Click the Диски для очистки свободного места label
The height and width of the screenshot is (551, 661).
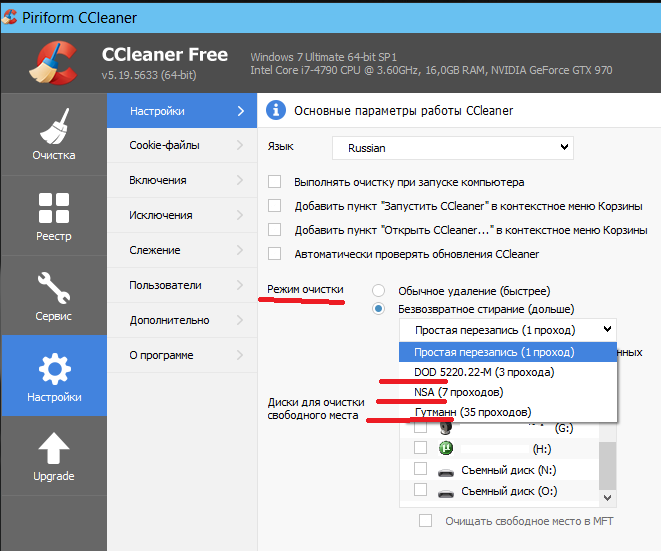[x=316, y=409]
